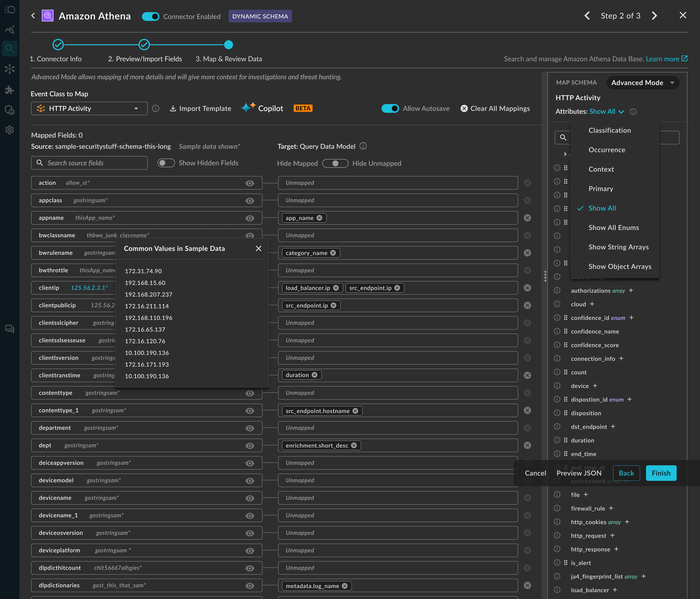Clear the clientip row mapping
The height and width of the screenshot is (599, 700).
pyautogui.click(x=527, y=288)
